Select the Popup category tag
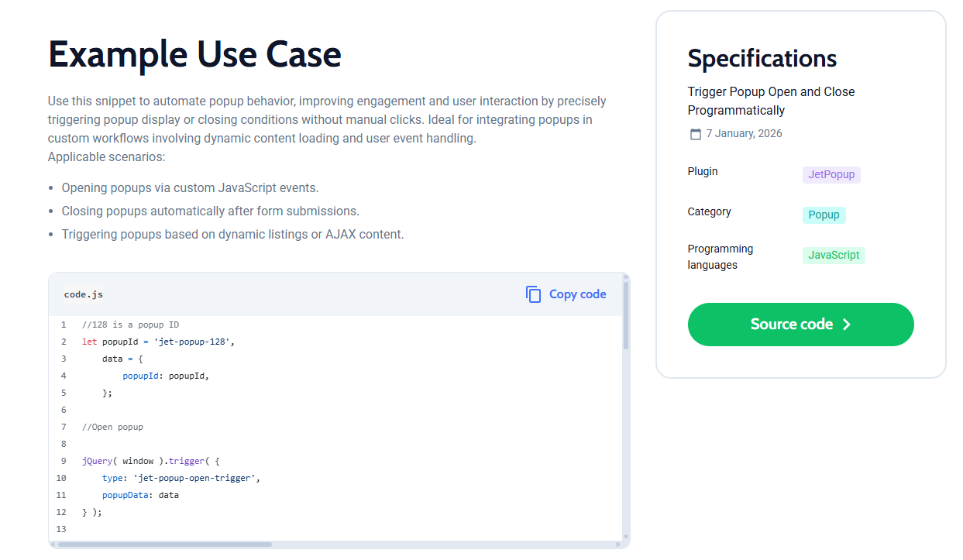This screenshot has height=560, width=963. click(824, 215)
